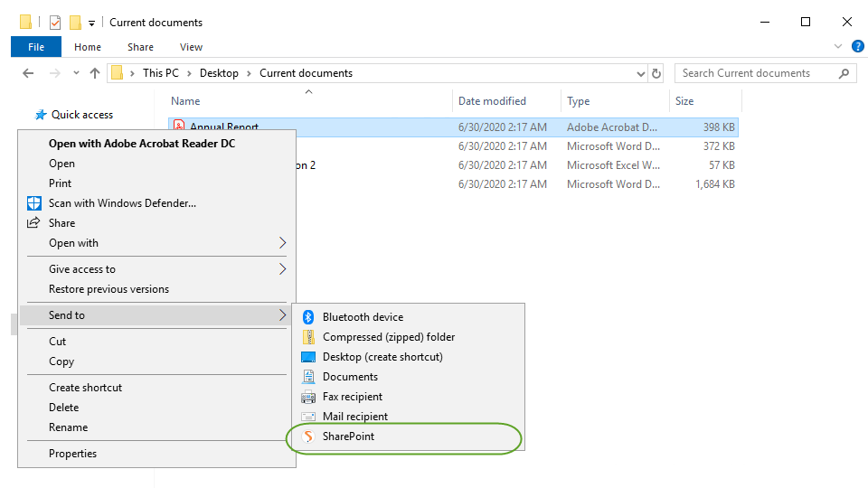
Task: Expand the Open with submenu arrow
Action: pos(282,243)
